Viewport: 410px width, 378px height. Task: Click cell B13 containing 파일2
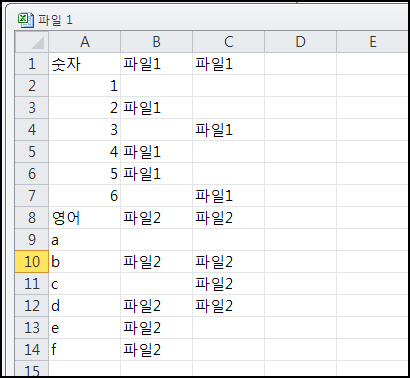pos(156,328)
